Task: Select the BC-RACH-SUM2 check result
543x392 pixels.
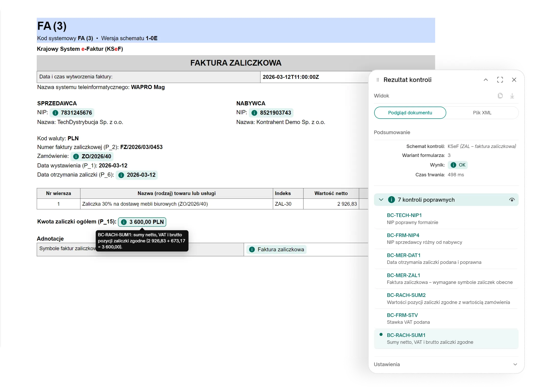Action: (x=446, y=299)
